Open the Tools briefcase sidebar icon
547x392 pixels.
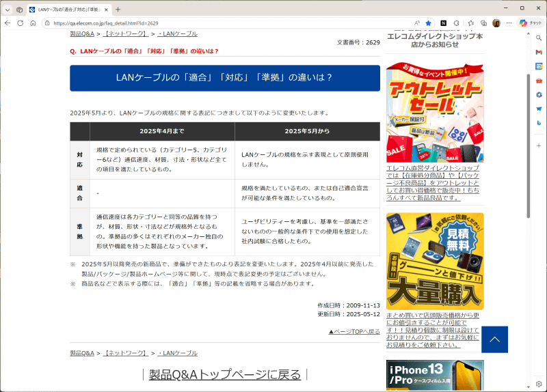[539, 81]
